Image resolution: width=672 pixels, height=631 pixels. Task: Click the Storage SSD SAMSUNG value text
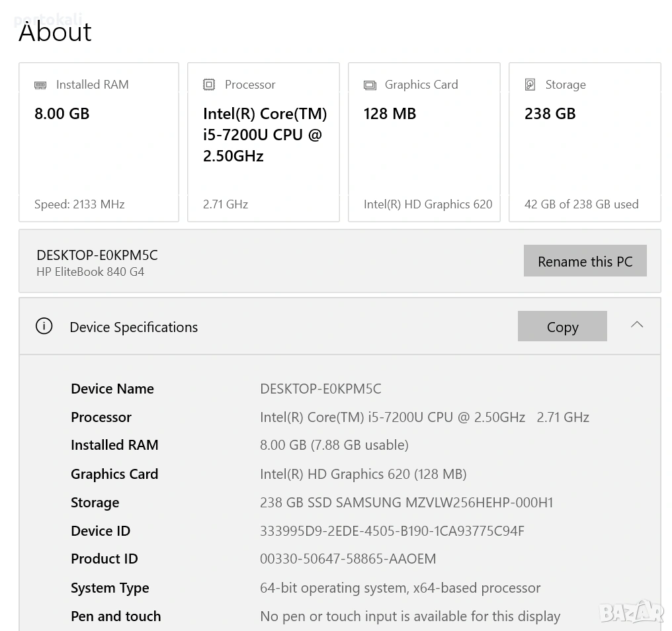(406, 503)
